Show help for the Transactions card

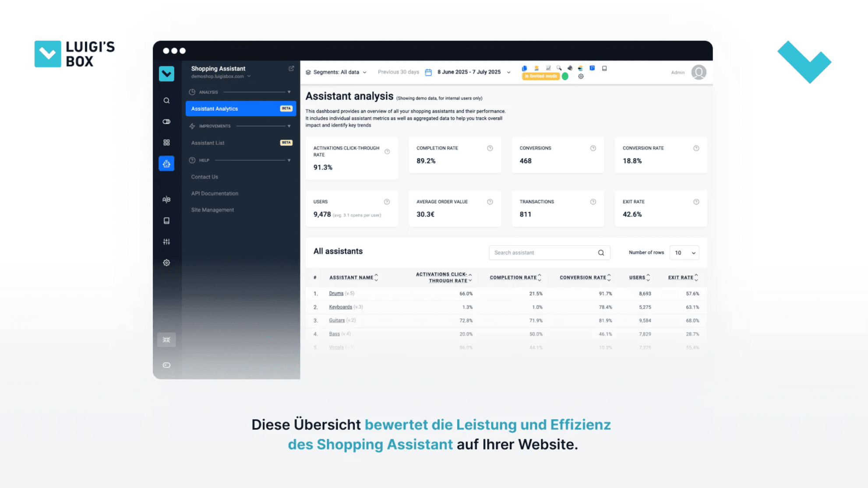[x=593, y=202]
